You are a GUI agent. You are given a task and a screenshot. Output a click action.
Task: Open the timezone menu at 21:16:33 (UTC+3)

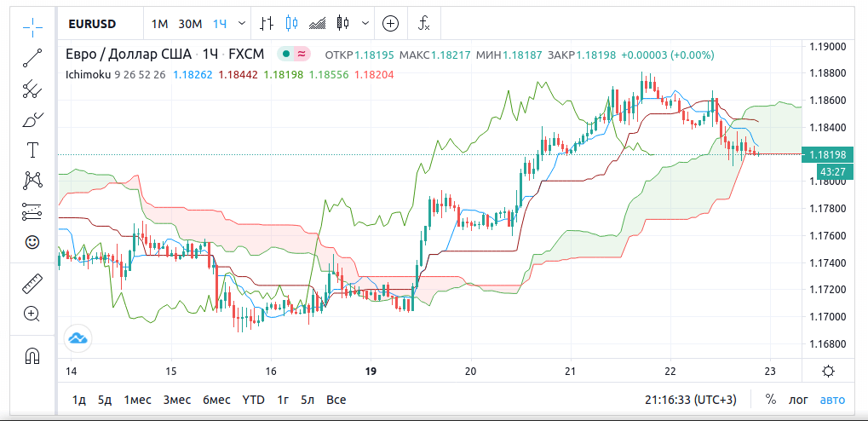pyautogui.click(x=690, y=399)
